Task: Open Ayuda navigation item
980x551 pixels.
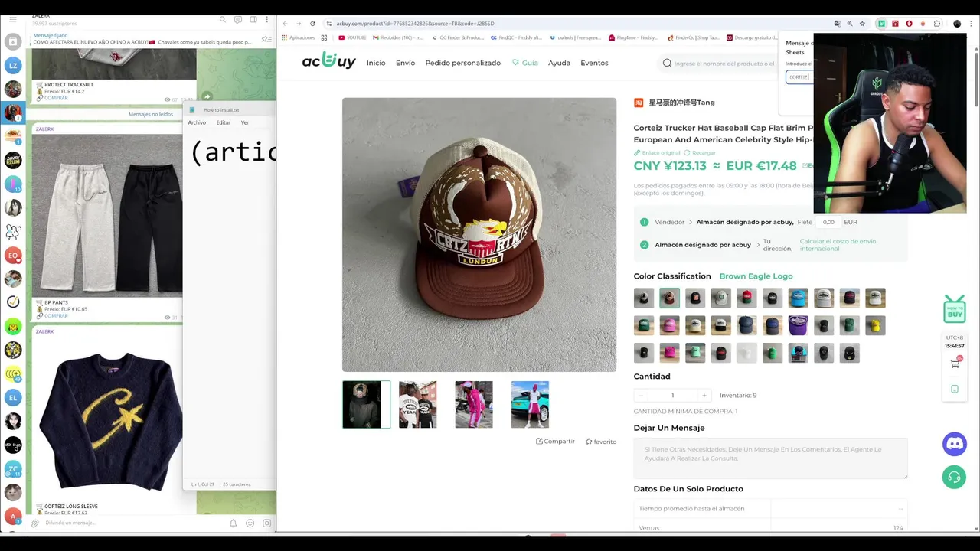Action: pos(559,63)
